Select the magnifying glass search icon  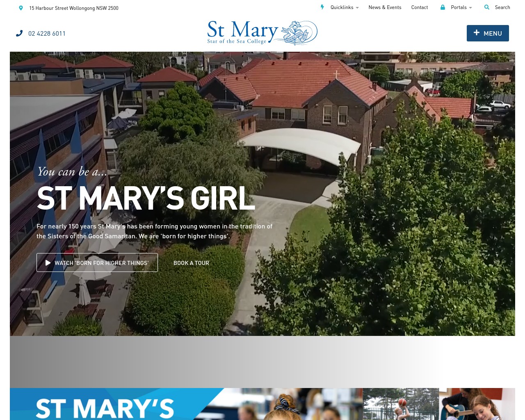487,7
